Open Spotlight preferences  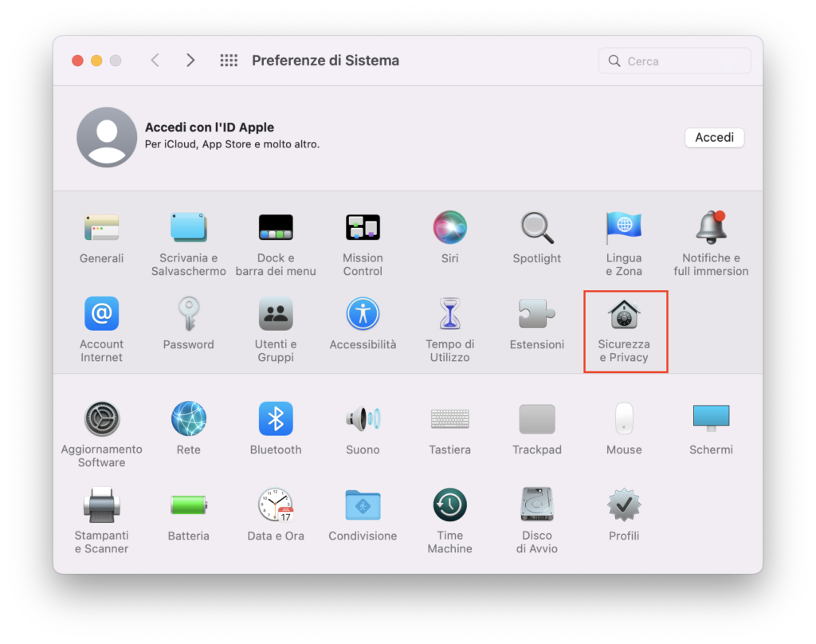click(536, 228)
